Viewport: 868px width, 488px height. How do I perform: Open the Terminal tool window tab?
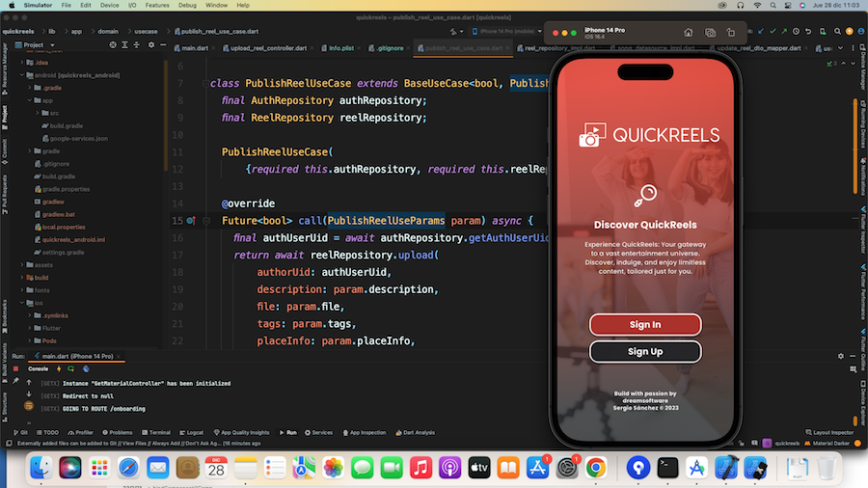156,433
